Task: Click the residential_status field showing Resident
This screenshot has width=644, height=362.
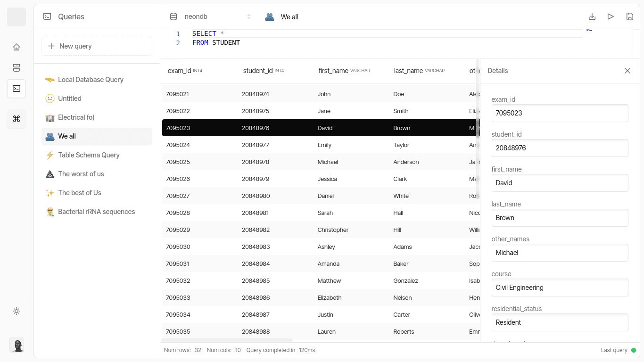Action: click(560, 322)
